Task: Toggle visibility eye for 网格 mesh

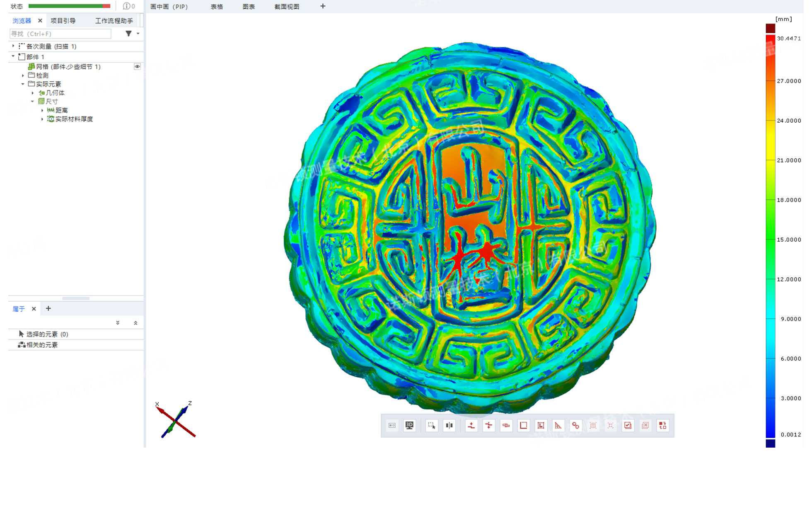Action: (x=137, y=66)
